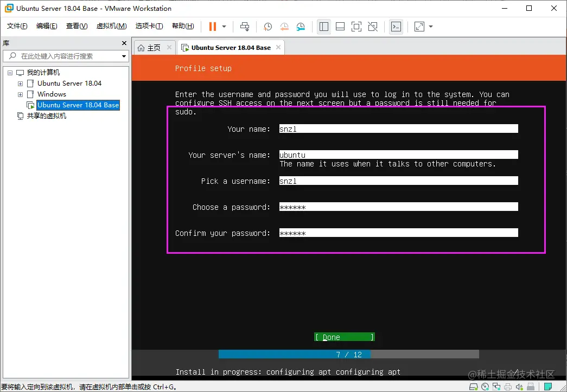The width and height of the screenshot is (567, 392).
Task: Open the 查看(V) menu
Action: point(77,26)
